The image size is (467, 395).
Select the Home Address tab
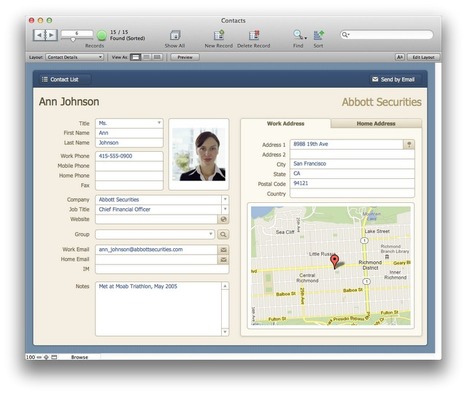(376, 124)
